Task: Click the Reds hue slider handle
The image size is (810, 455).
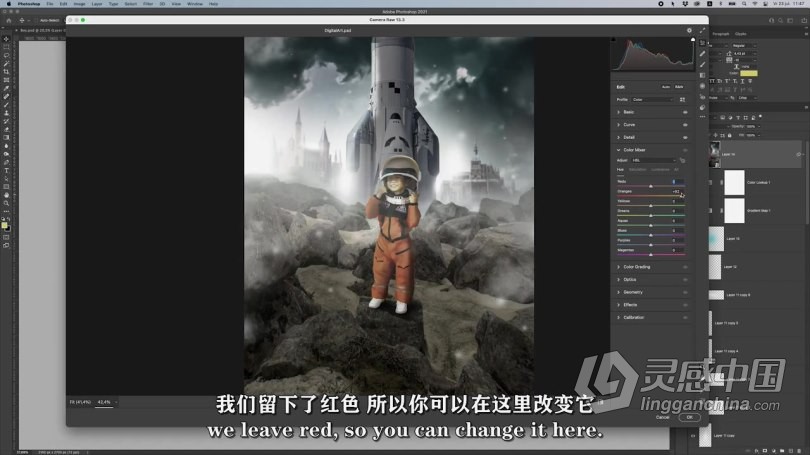Action: pyautogui.click(x=651, y=186)
